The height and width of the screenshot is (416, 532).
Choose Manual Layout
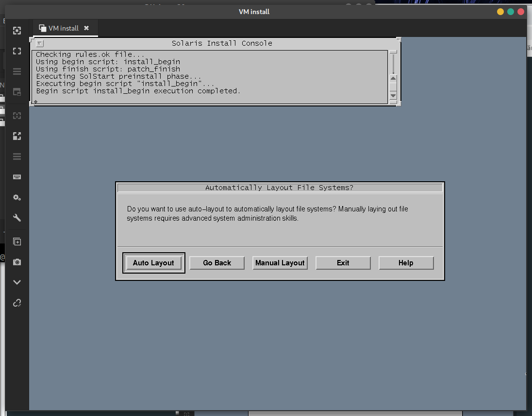(x=280, y=263)
